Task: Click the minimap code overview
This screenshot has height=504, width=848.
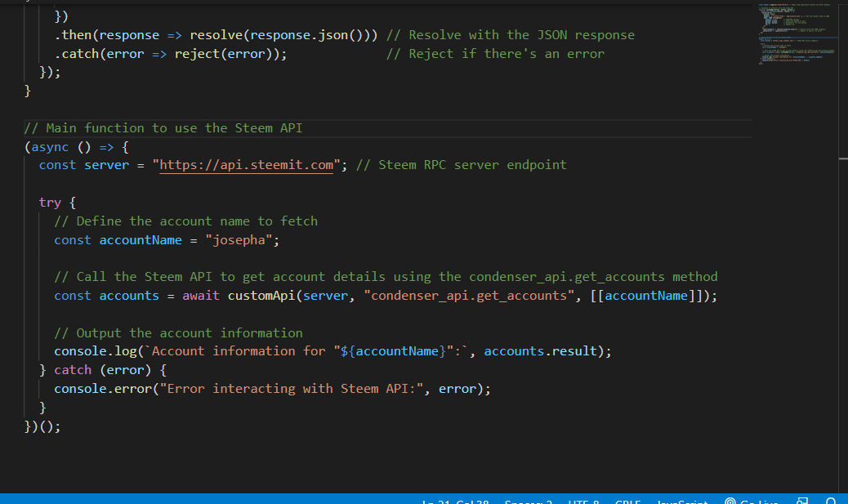Action: [797, 34]
